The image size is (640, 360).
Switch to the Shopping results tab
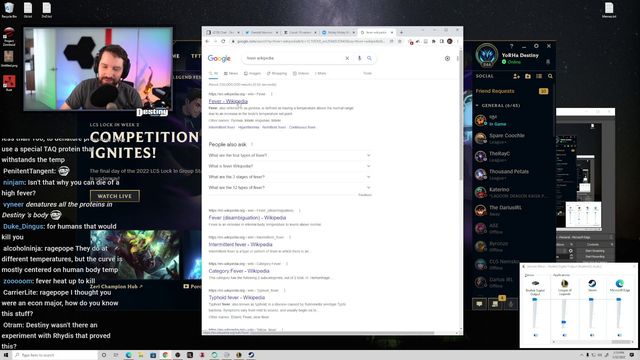277,73
